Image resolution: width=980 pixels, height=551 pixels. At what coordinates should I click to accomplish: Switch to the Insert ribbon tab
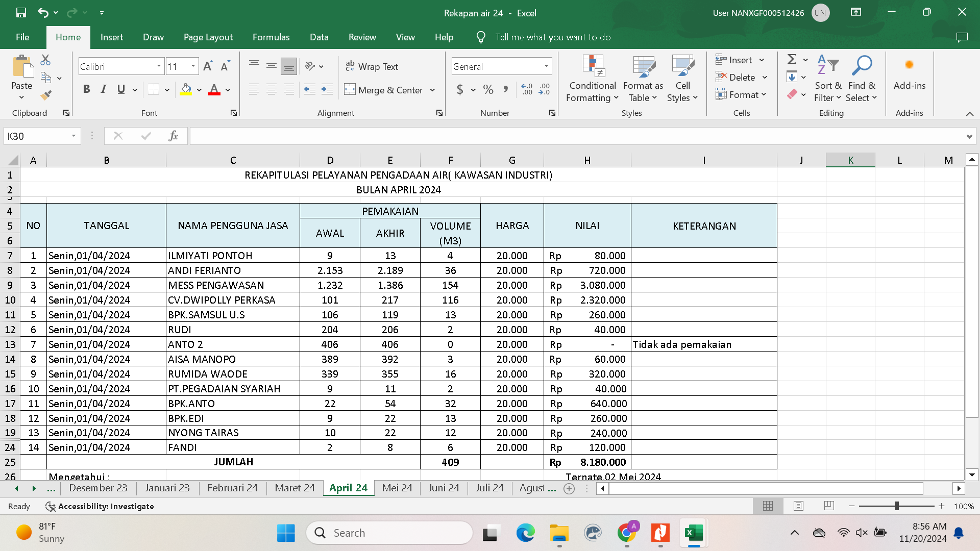111,37
